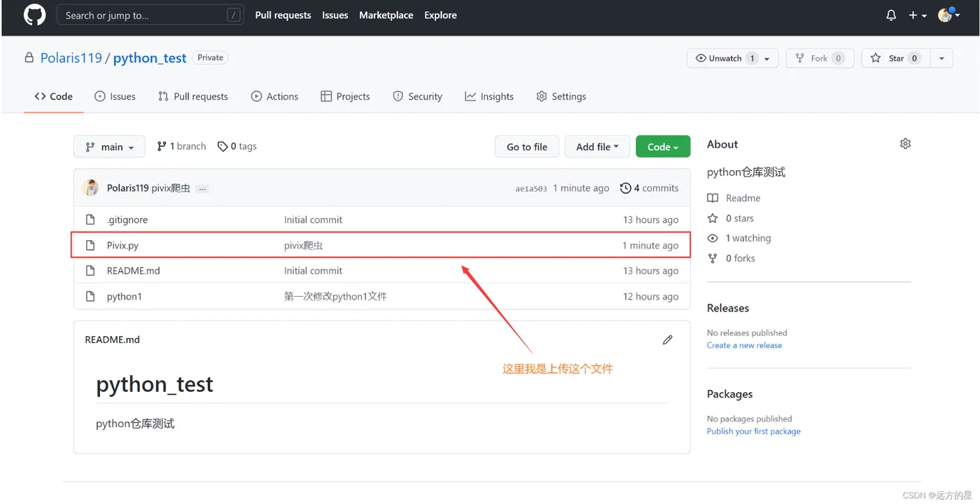Open the user avatar menu

click(948, 15)
